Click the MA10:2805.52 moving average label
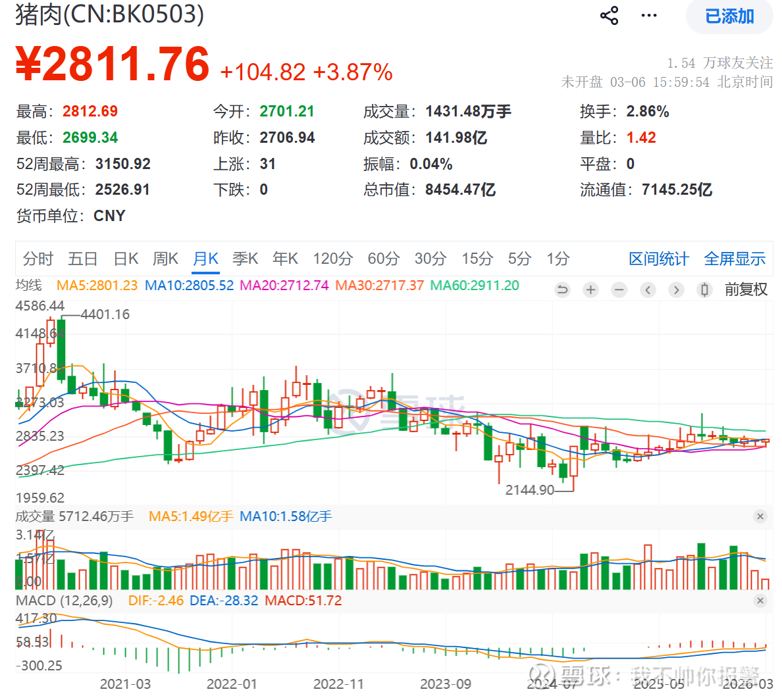The width and height of the screenshot is (782, 700). 189,286
